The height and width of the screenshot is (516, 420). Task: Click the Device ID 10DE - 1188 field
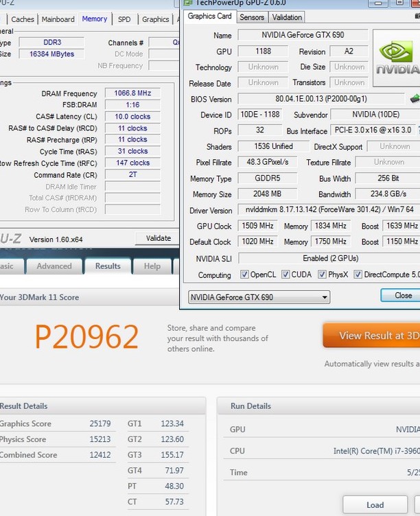259,114
